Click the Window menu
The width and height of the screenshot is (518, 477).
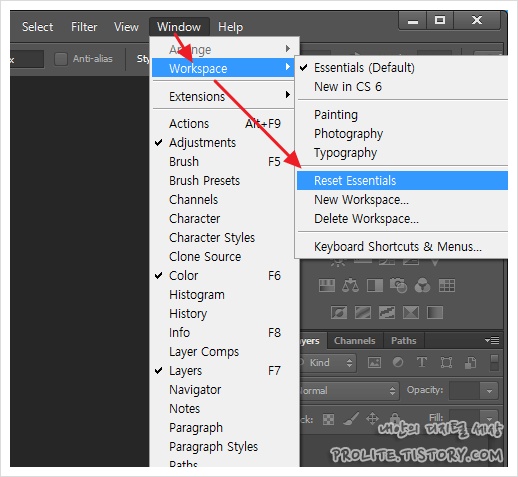179,27
